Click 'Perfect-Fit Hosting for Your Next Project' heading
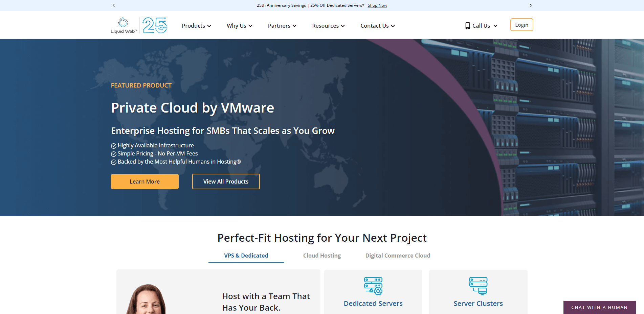644x314 pixels. [322, 238]
